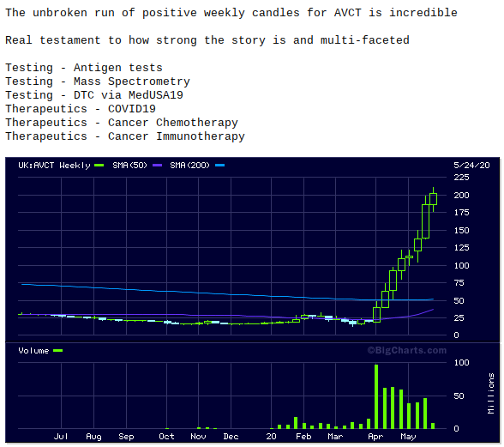Click the 'Testing - Antigen tests' line
The height and width of the screenshot is (447, 504).
point(84,68)
